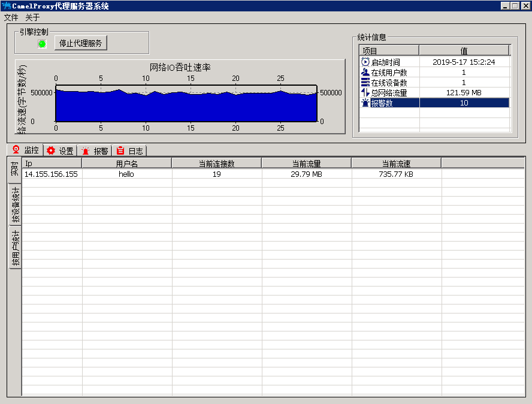Switch to the 设置 tab
Screen dimensions: 532x404
tap(61, 150)
